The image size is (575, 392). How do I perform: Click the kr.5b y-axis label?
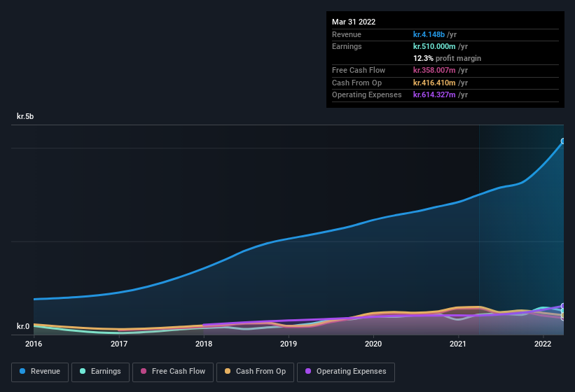25,116
